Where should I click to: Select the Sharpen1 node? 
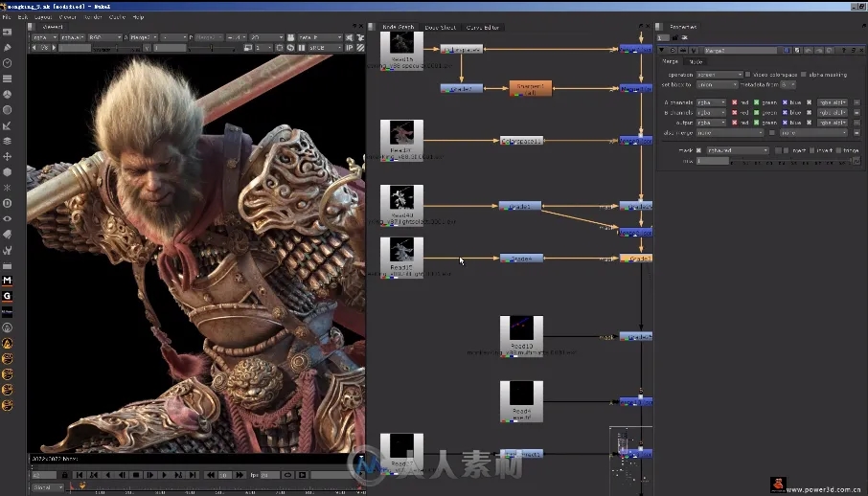tap(531, 88)
